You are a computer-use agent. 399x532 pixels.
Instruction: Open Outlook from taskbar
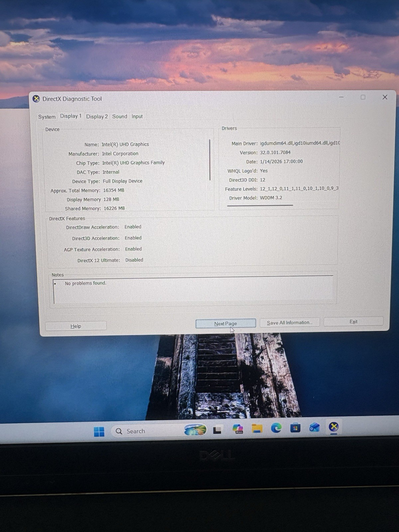tap(314, 427)
